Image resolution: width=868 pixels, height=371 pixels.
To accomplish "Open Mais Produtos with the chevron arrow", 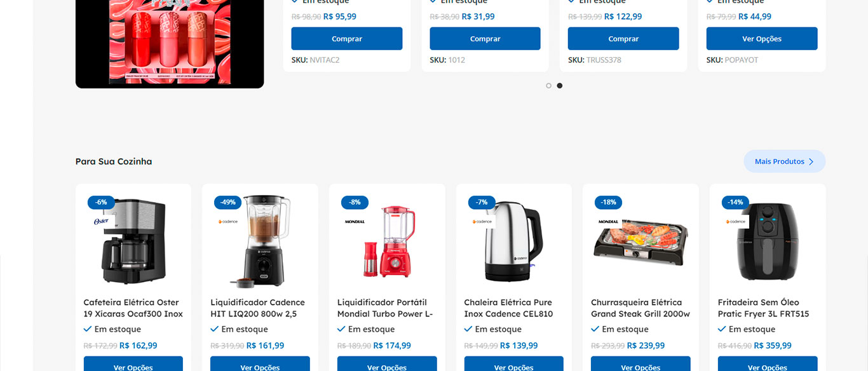I will click(x=784, y=161).
